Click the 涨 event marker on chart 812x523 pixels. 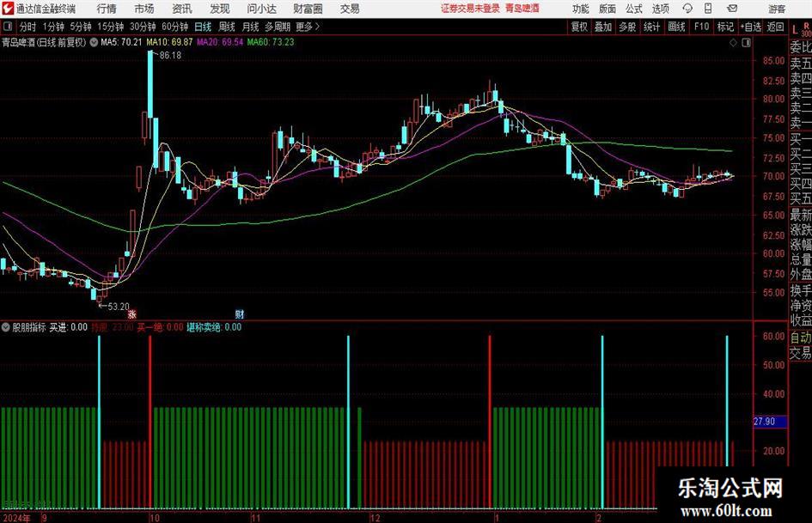pyautogui.click(x=132, y=313)
